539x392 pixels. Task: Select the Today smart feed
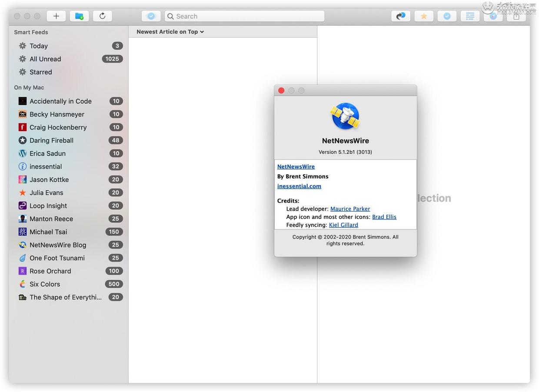(x=69, y=46)
